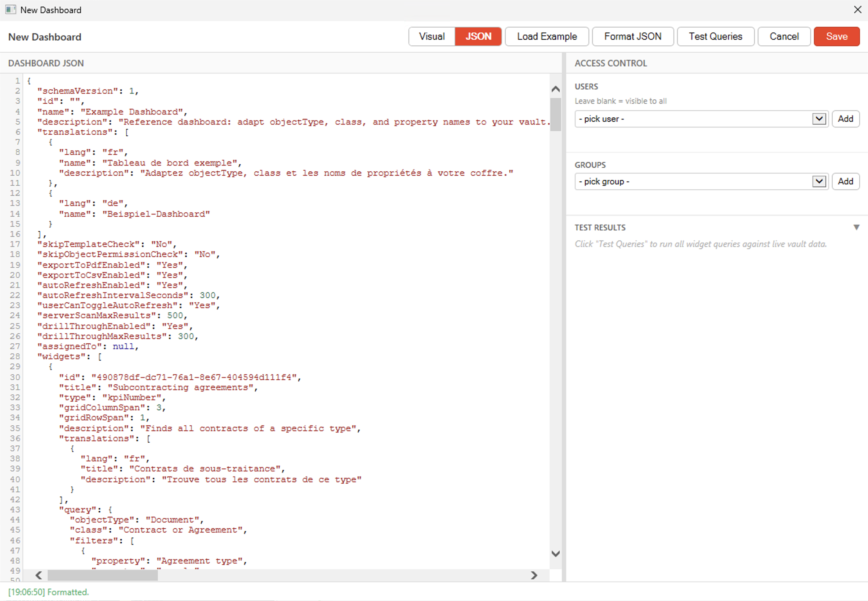Click the editor vertical scroll up arrow
The image size is (868, 601).
[555, 89]
